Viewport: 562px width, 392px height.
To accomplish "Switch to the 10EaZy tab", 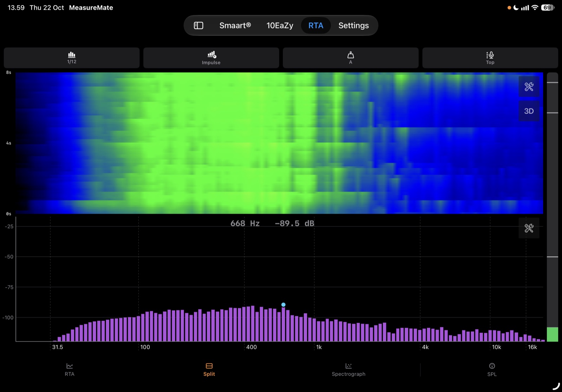I will point(280,25).
